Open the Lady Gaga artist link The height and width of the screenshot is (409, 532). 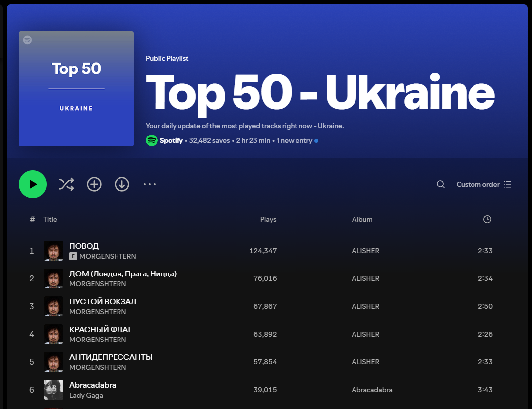click(x=86, y=395)
